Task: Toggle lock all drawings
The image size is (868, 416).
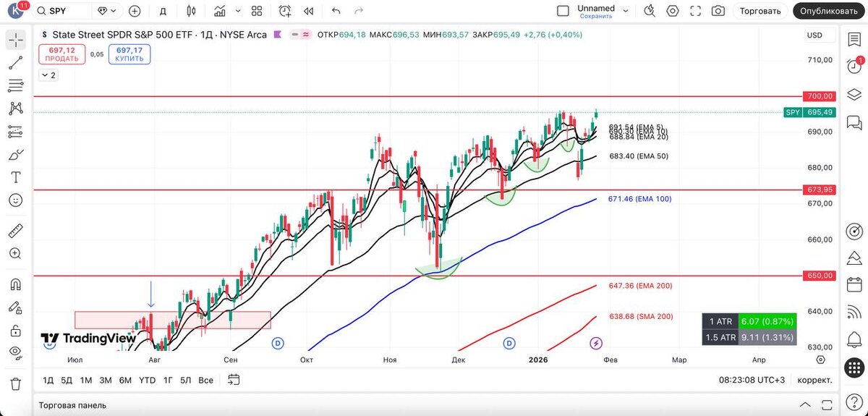Action: (15, 331)
